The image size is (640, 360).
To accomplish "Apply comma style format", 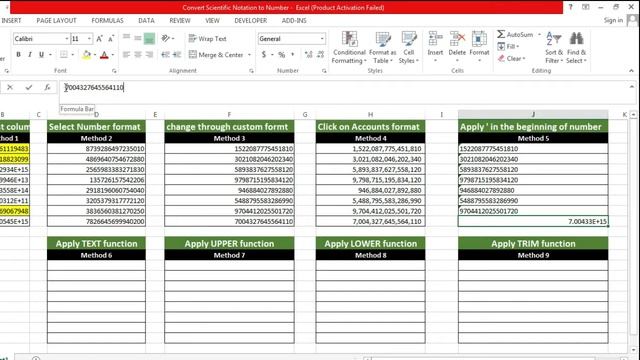I will [x=293, y=54].
